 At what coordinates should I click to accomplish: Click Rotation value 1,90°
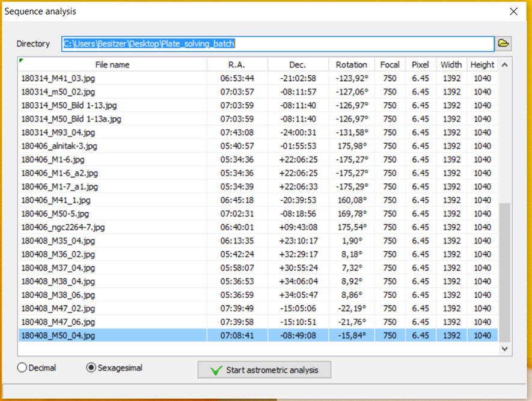tap(352, 241)
